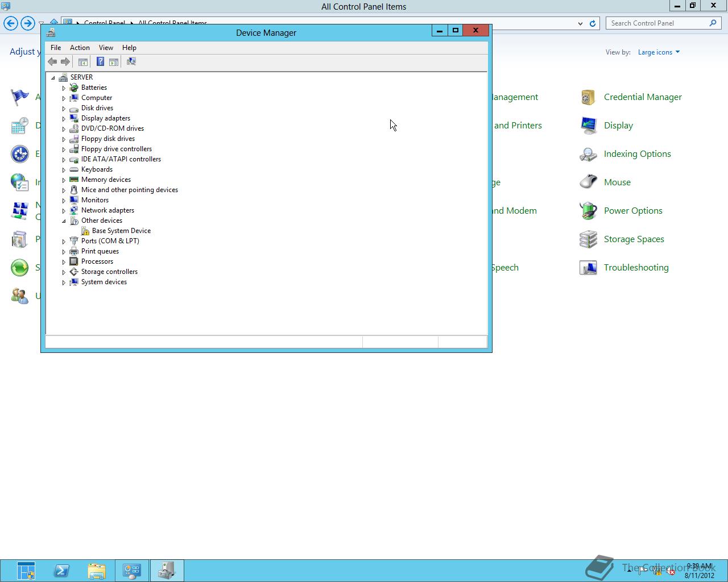Open the Mouse icon in Control Panel
The height and width of the screenshot is (582, 728).
(x=588, y=182)
